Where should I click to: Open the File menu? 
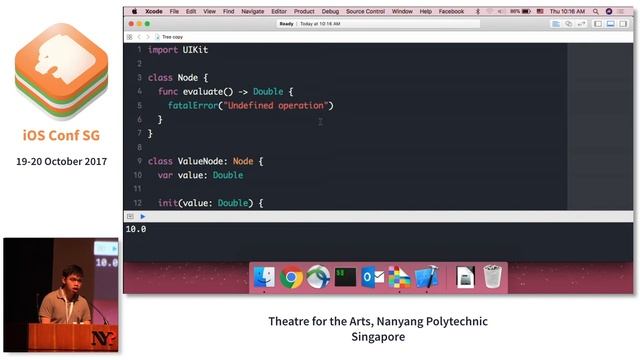[x=174, y=11]
